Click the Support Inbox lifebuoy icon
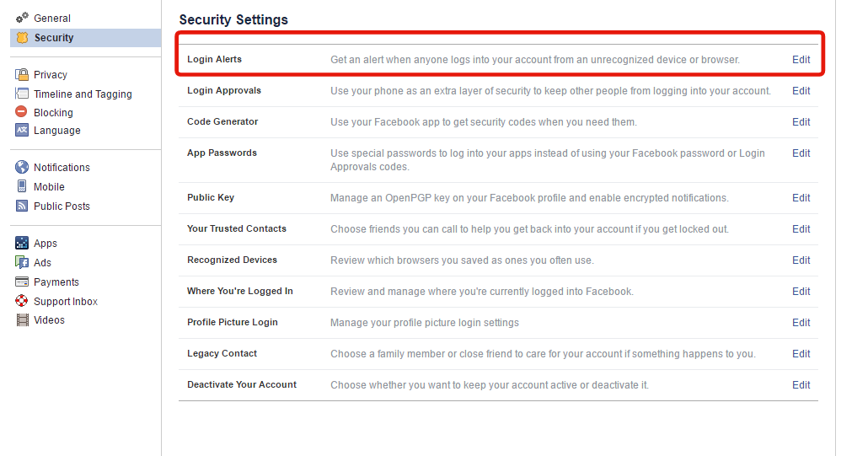Image resolution: width=868 pixels, height=456 pixels. [22, 301]
